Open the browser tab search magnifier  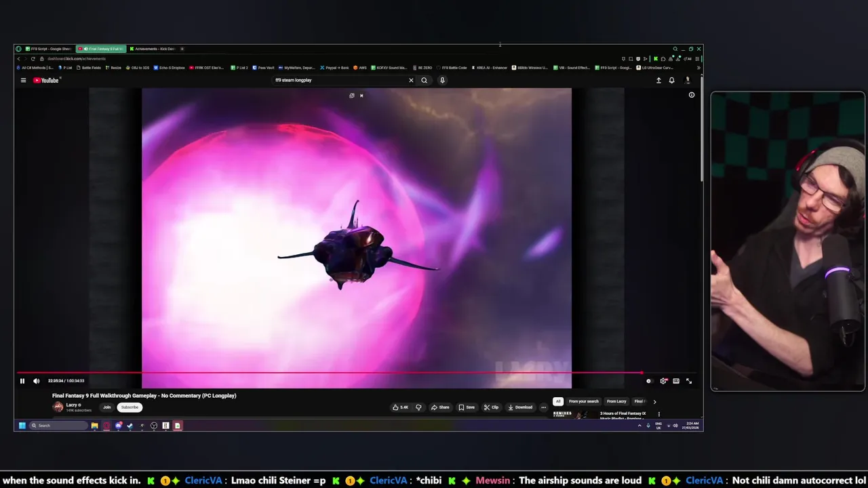(675, 49)
